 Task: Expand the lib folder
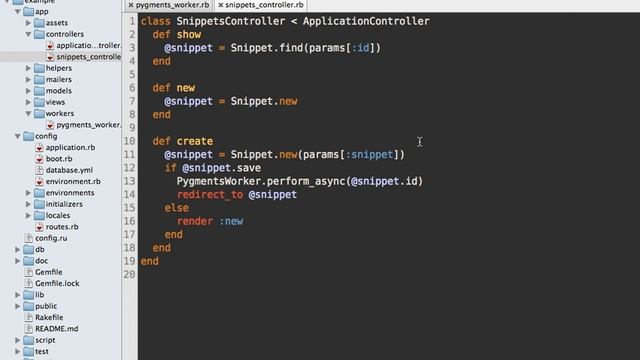[x=18, y=295]
